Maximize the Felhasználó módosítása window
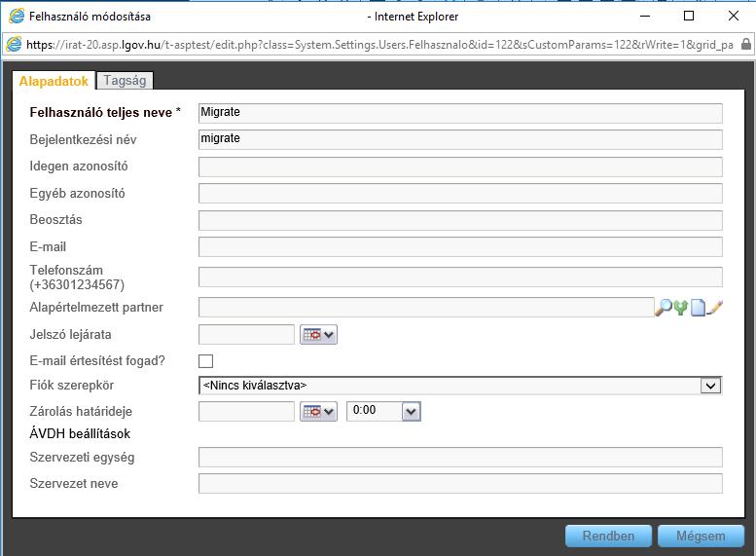 (689, 16)
